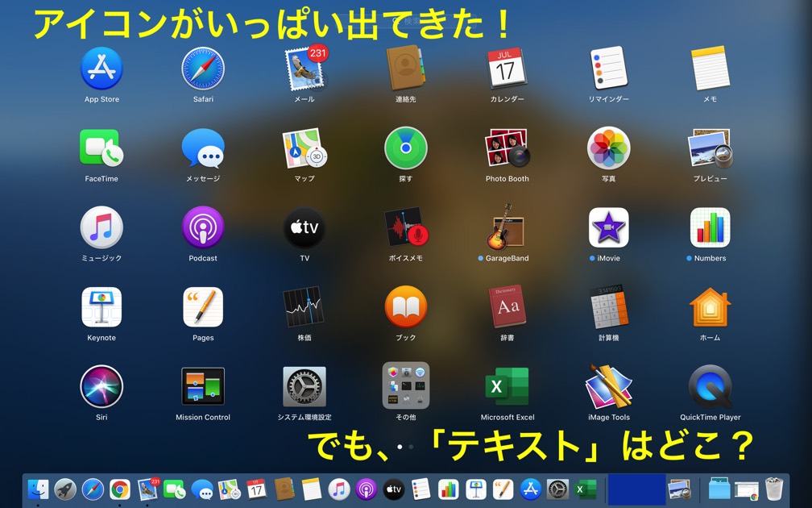Open システム環境設定 in Launchpad grid
This screenshot has width=812, height=508.
pos(304,387)
